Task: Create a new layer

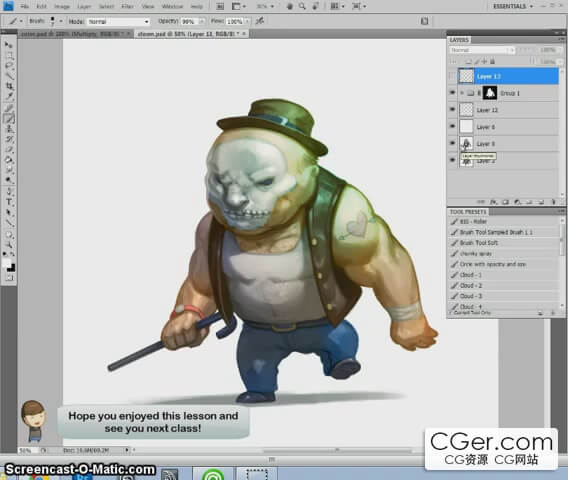Action: 541,202
